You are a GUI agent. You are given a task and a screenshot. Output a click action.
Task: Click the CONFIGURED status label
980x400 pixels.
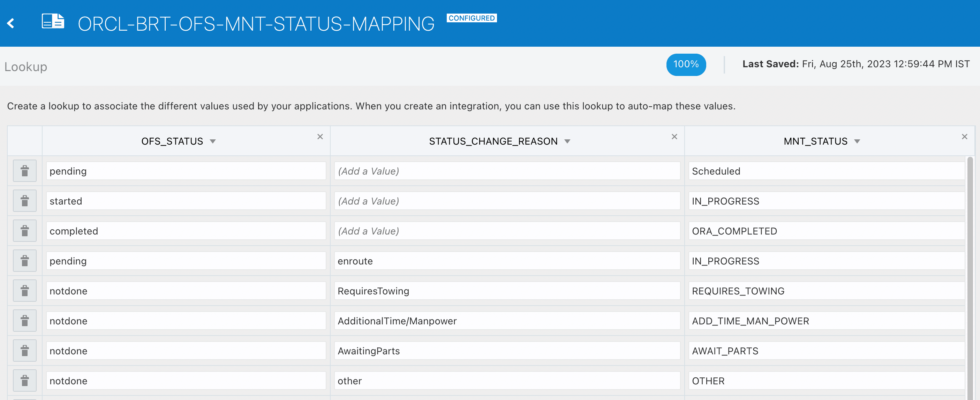click(x=472, y=18)
